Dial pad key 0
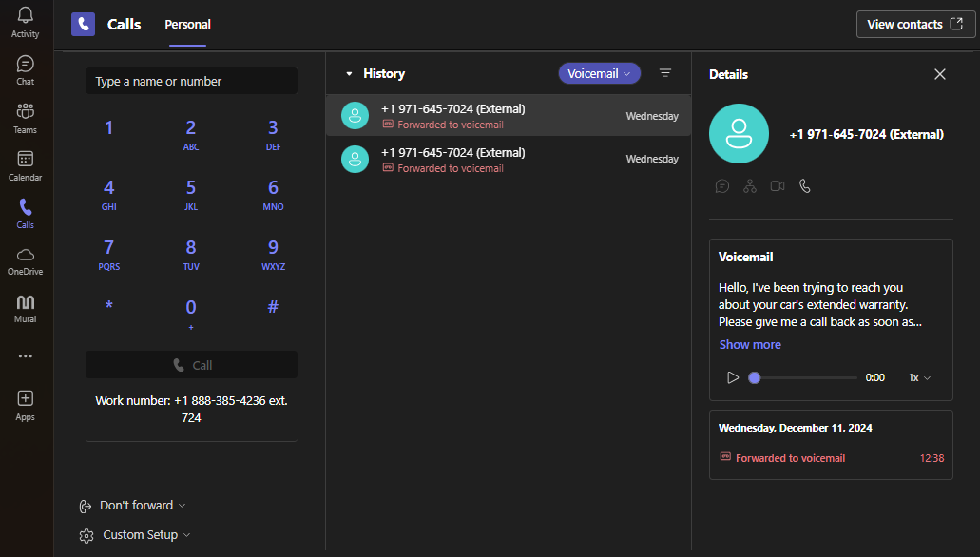 (x=191, y=313)
